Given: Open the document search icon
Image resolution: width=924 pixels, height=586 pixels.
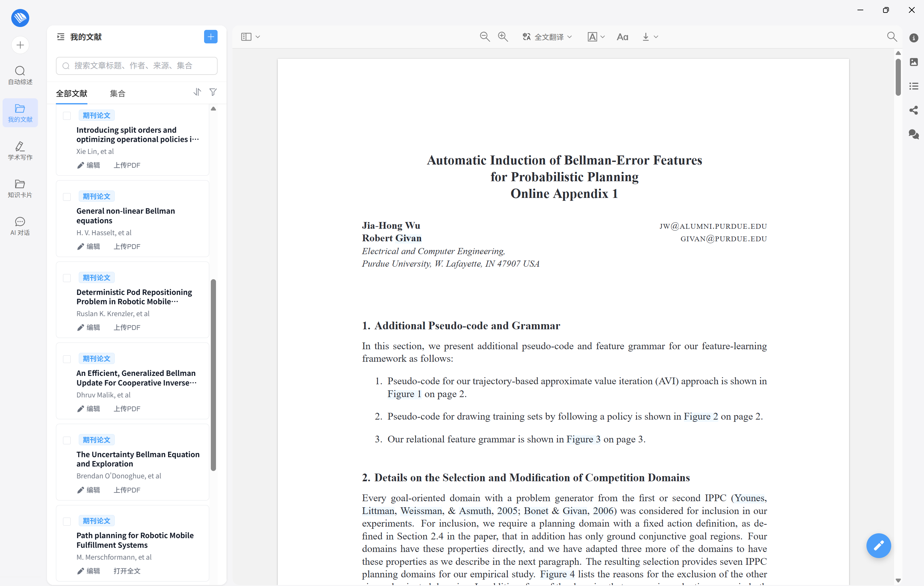Looking at the screenshot, I should (x=892, y=37).
